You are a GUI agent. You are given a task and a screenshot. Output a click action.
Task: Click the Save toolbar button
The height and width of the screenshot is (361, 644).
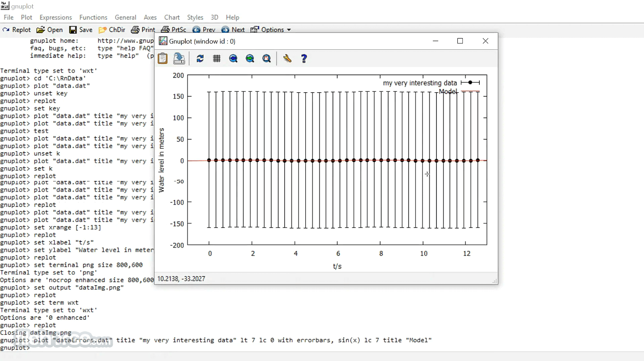(81, 30)
